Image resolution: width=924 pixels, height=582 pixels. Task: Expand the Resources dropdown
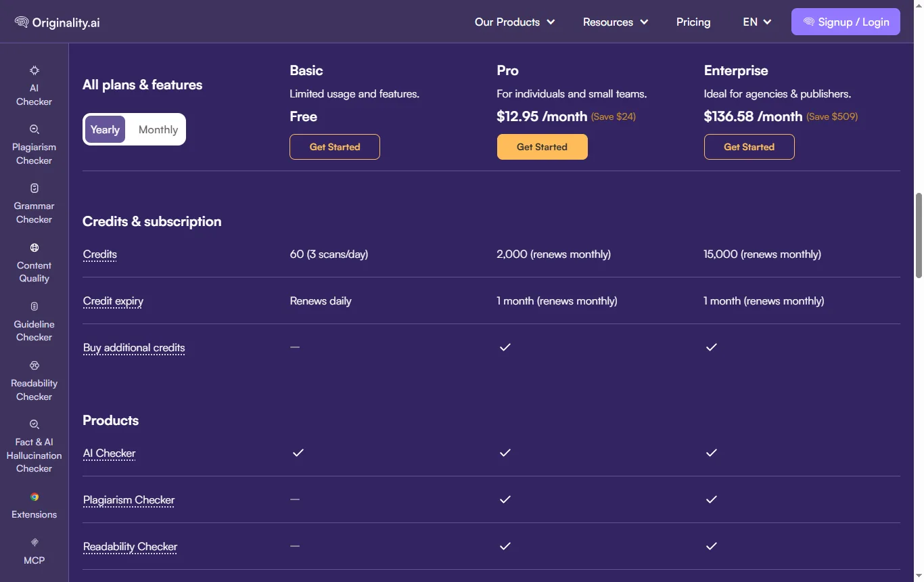pos(616,22)
